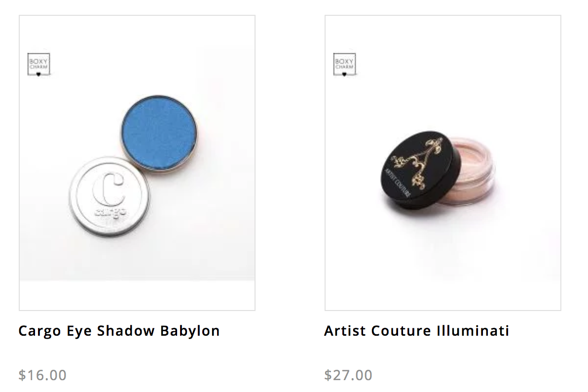Click white strip below Artist Couture photo

[443, 295]
